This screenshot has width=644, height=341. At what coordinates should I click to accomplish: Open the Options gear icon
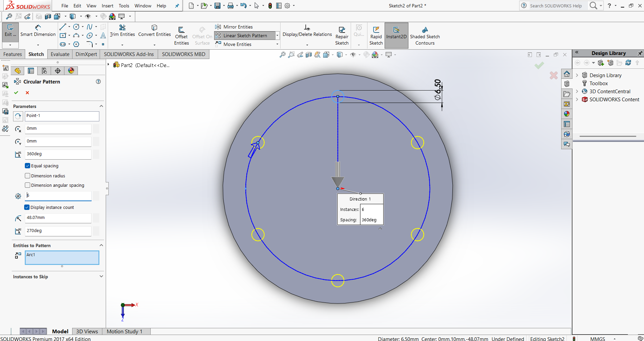point(287,6)
